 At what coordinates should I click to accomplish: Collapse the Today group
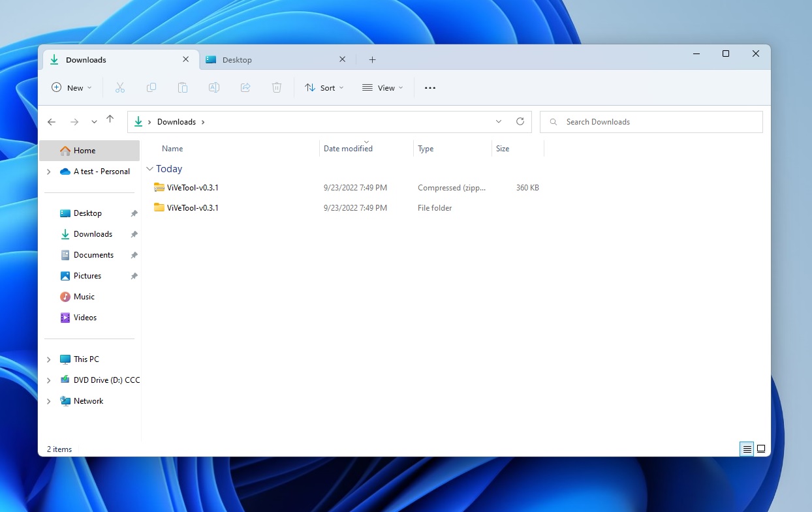coord(150,169)
